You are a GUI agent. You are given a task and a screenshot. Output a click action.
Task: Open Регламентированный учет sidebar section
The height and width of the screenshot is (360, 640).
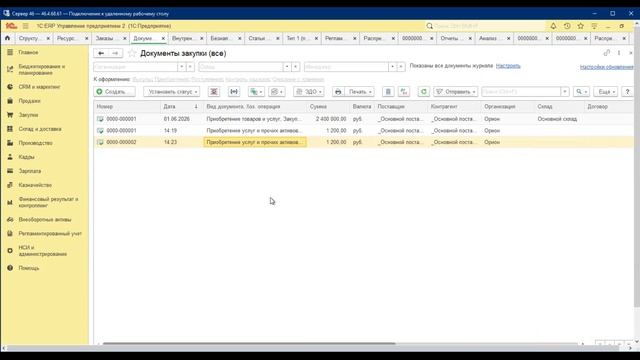[x=50, y=233]
